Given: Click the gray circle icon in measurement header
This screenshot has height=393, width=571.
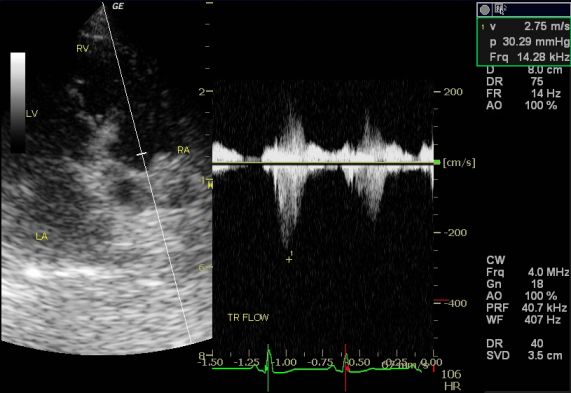Looking at the screenshot, I should pyautogui.click(x=485, y=10).
